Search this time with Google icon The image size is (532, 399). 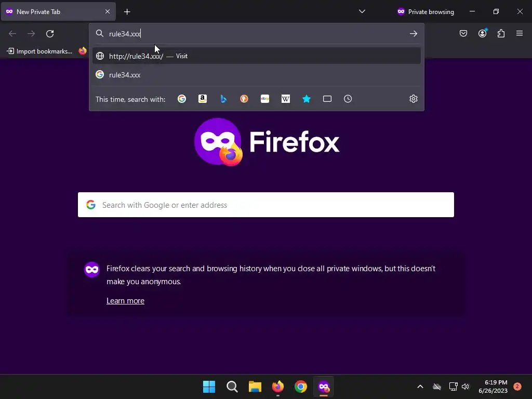pyautogui.click(x=182, y=99)
